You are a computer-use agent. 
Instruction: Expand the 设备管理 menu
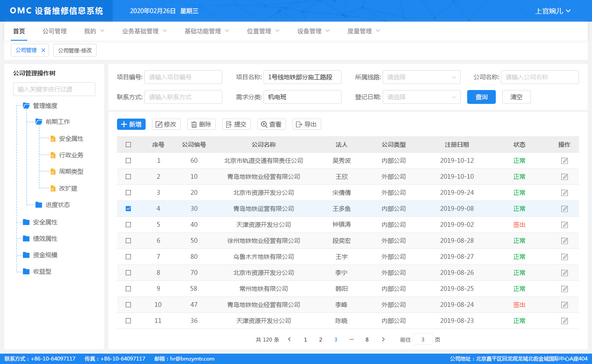pos(314,31)
